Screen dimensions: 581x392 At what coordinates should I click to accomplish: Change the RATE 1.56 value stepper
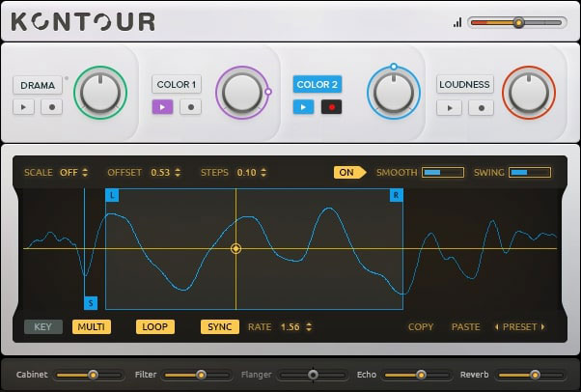pos(295,327)
